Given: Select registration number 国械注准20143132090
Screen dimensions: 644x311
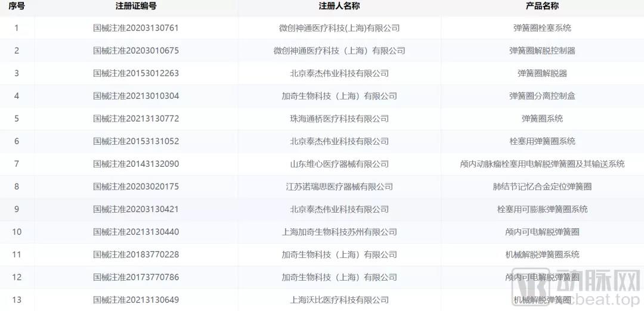Looking at the screenshot, I should tap(136, 164).
